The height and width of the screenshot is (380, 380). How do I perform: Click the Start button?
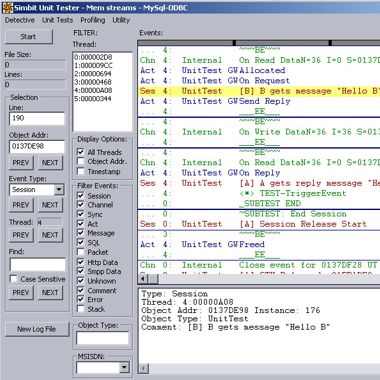[x=29, y=37]
